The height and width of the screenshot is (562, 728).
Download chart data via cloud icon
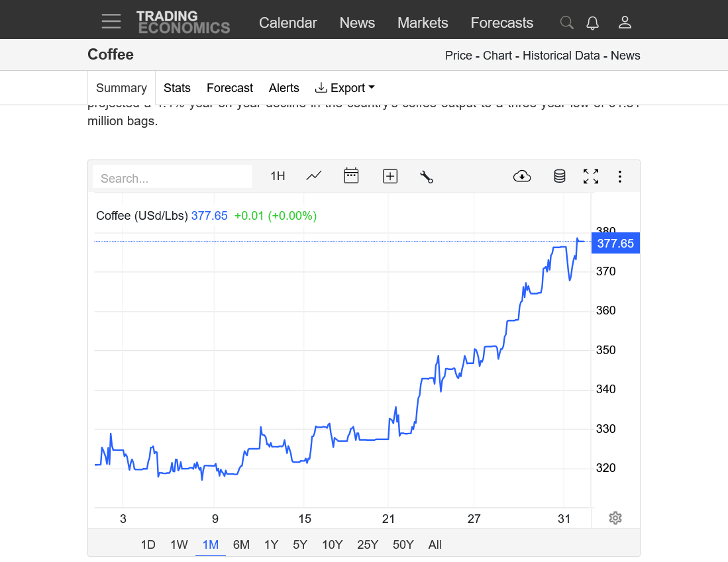pyautogui.click(x=522, y=176)
